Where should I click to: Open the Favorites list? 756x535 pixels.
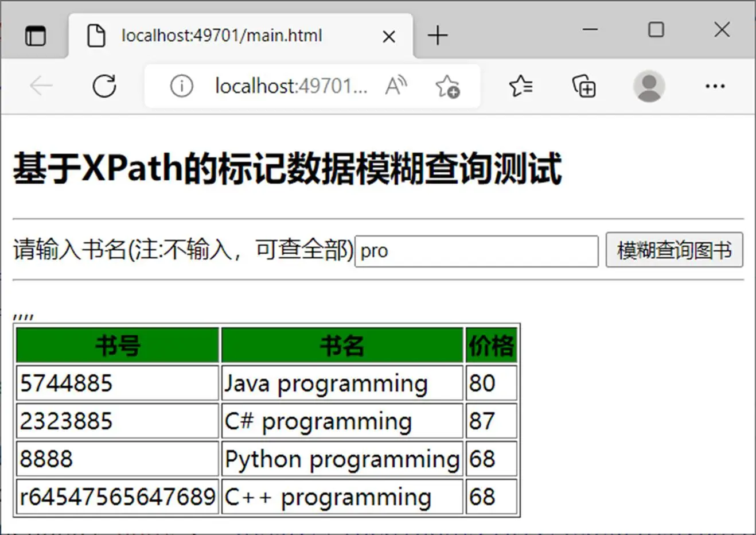[x=521, y=86]
